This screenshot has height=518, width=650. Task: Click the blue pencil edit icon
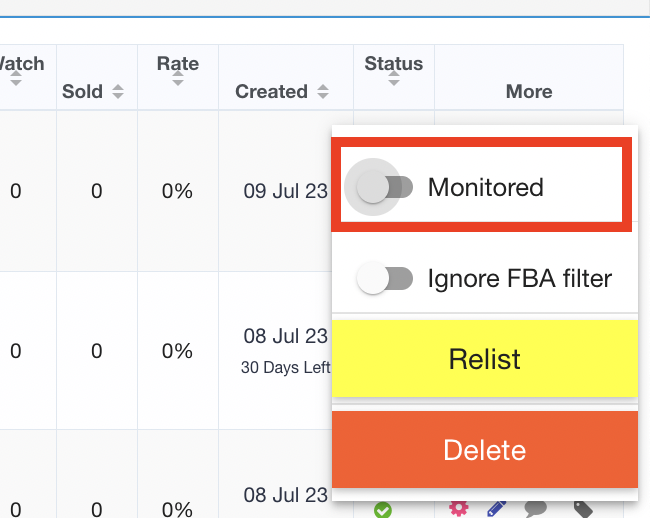click(x=497, y=509)
